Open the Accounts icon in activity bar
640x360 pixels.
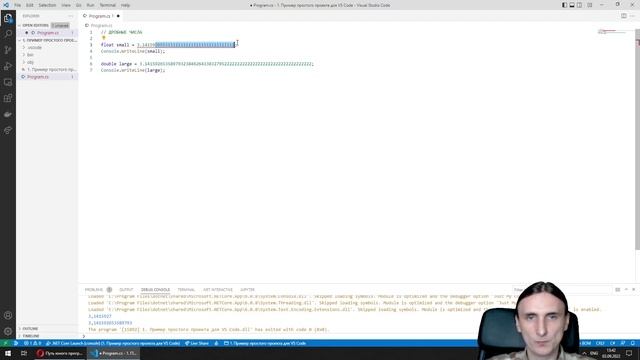tap(8, 315)
